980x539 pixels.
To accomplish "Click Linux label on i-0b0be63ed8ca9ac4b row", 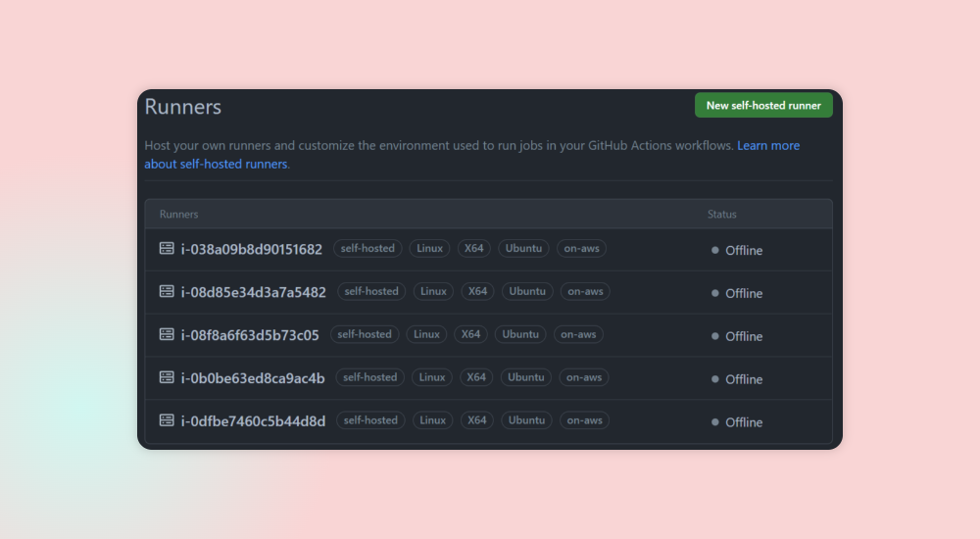I will (x=432, y=377).
